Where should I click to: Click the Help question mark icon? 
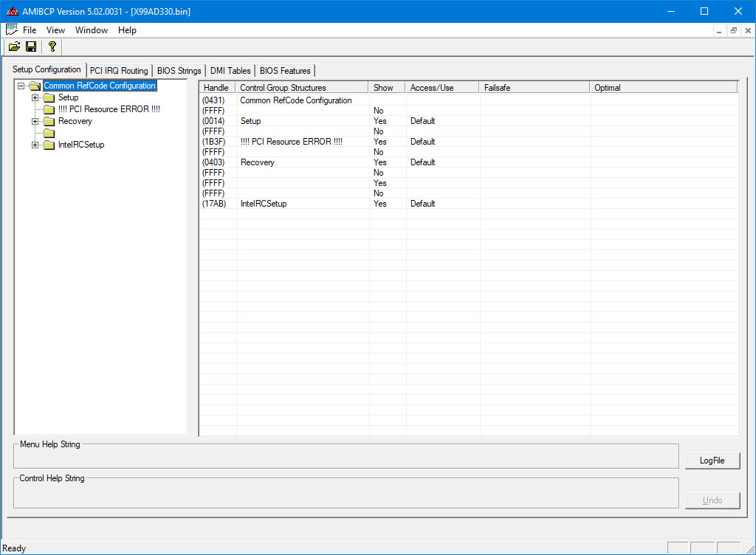52,46
